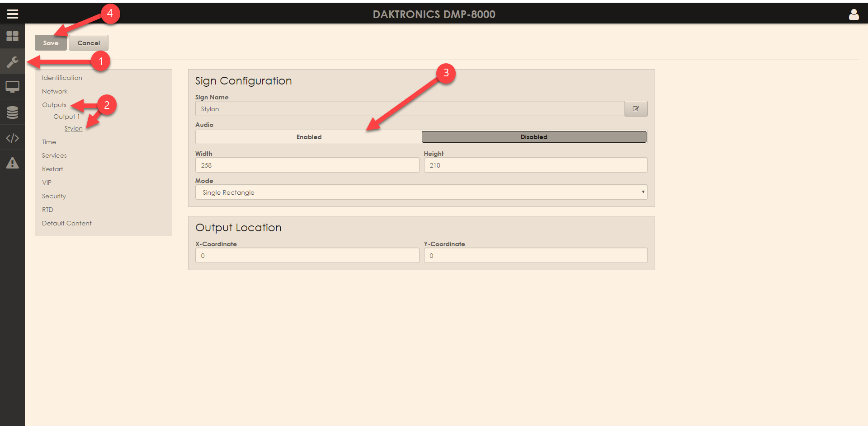Open the warning alerts icon
This screenshot has height=426, width=868.
(13, 163)
